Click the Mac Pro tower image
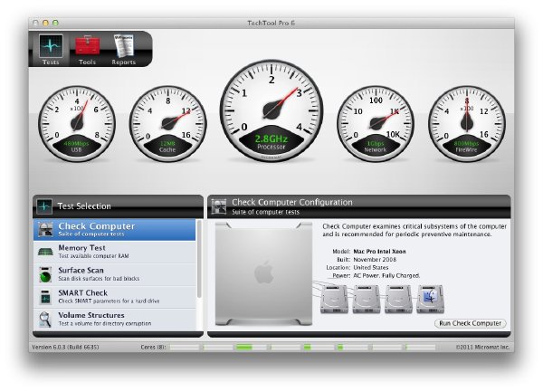The width and height of the screenshot is (543, 392). pyautogui.click(x=263, y=274)
